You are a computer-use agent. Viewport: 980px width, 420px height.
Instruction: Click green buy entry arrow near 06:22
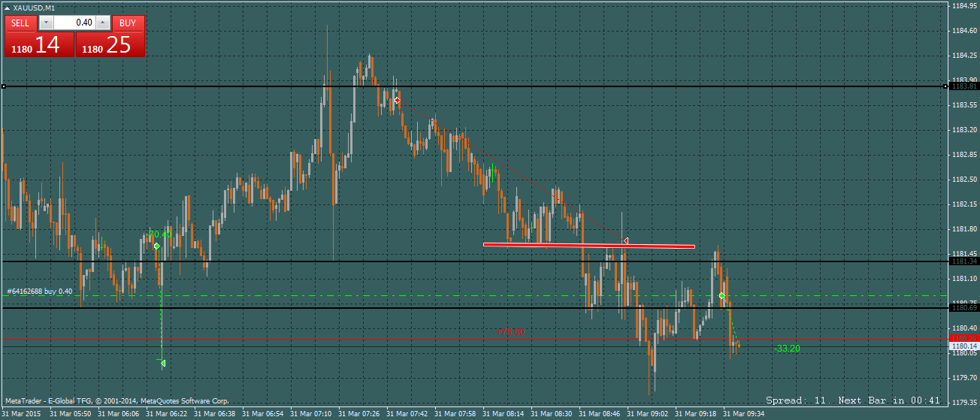156,246
